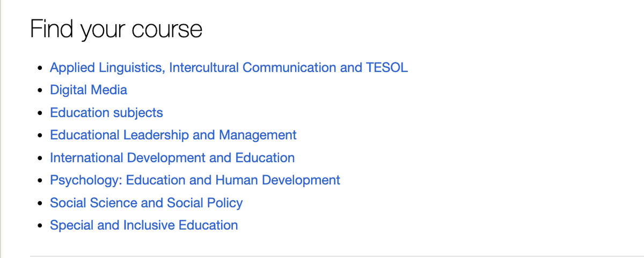Click the bullet beside International Development and Education
Viewport: 644px width, 258px height.
(x=40, y=159)
